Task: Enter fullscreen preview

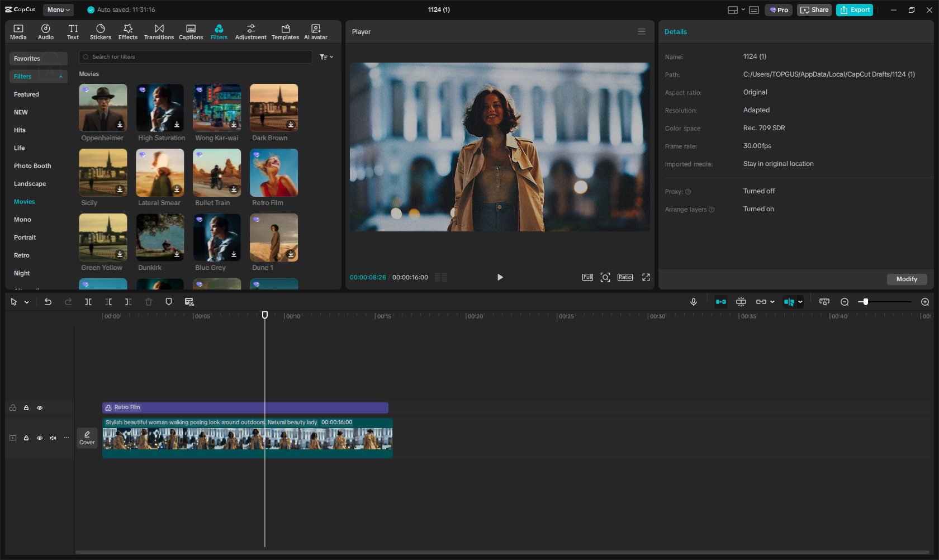Action: pos(646,277)
